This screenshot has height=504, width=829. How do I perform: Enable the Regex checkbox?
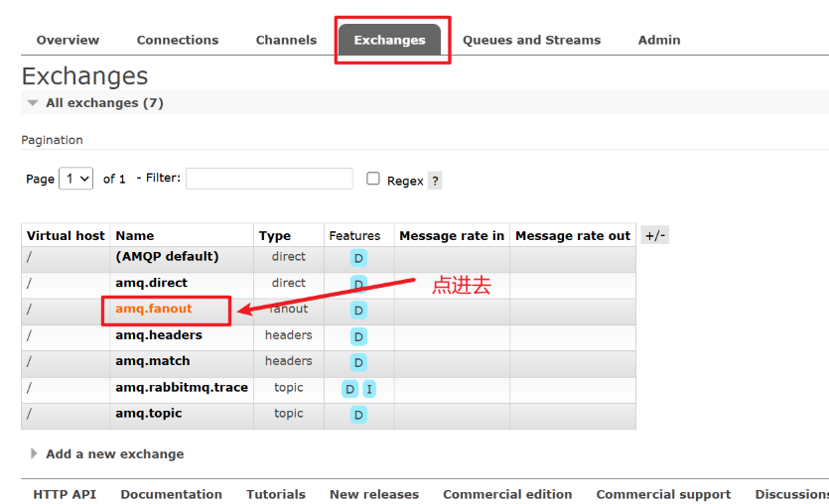(373, 179)
